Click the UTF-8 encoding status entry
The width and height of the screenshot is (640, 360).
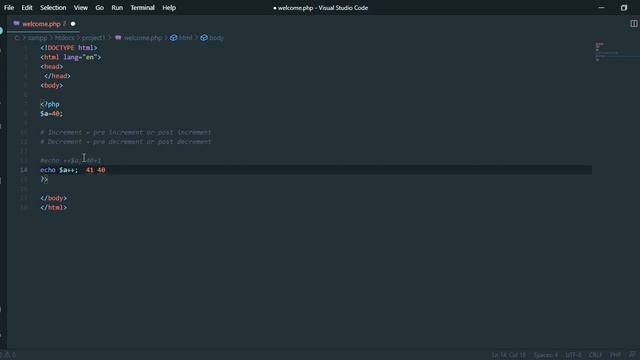coord(573,355)
